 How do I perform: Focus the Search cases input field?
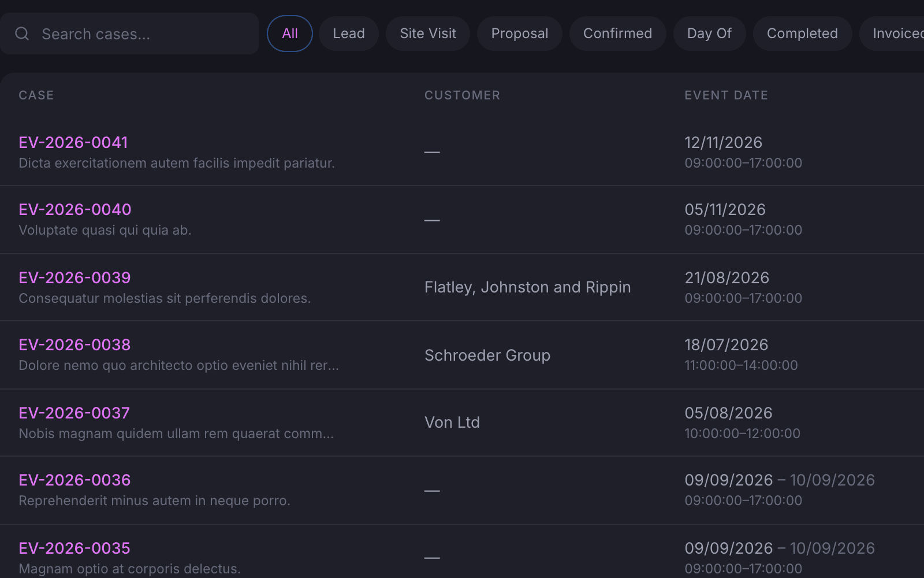coord(129,34)
